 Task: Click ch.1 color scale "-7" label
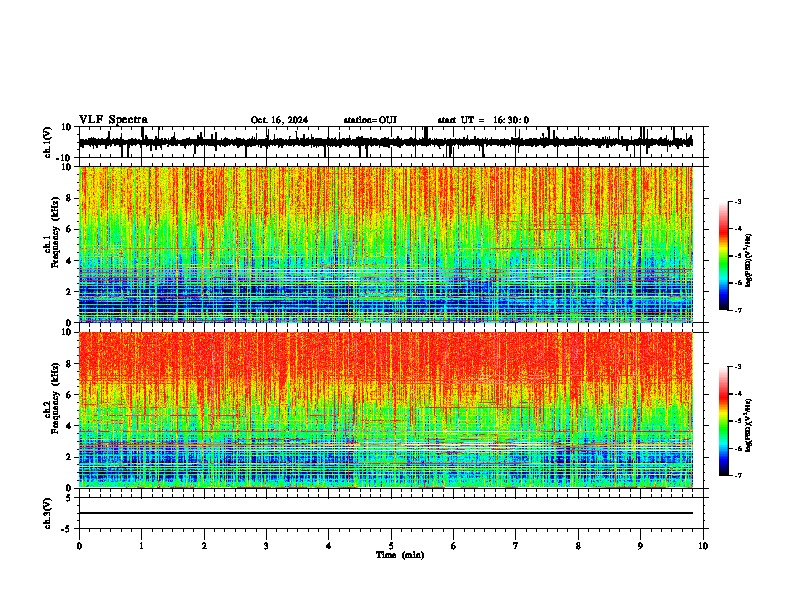[738, 310]
